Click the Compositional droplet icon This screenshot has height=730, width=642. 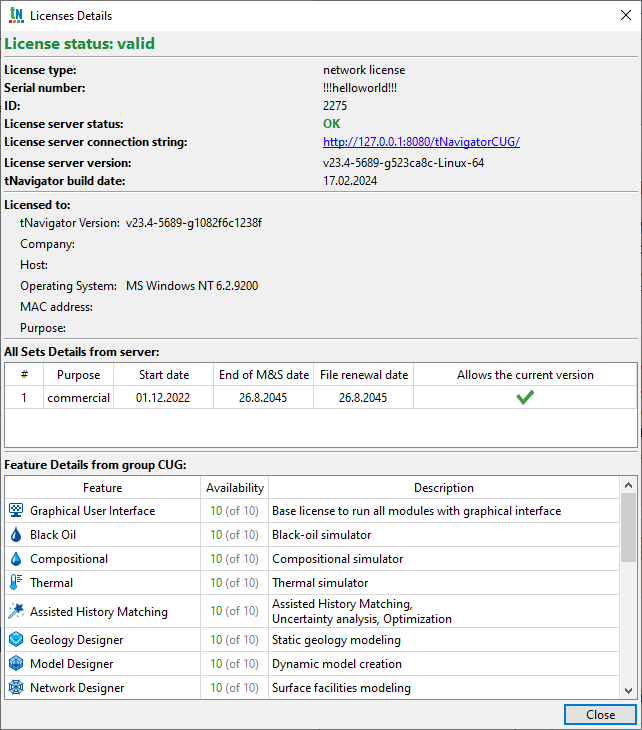point(16,559)
